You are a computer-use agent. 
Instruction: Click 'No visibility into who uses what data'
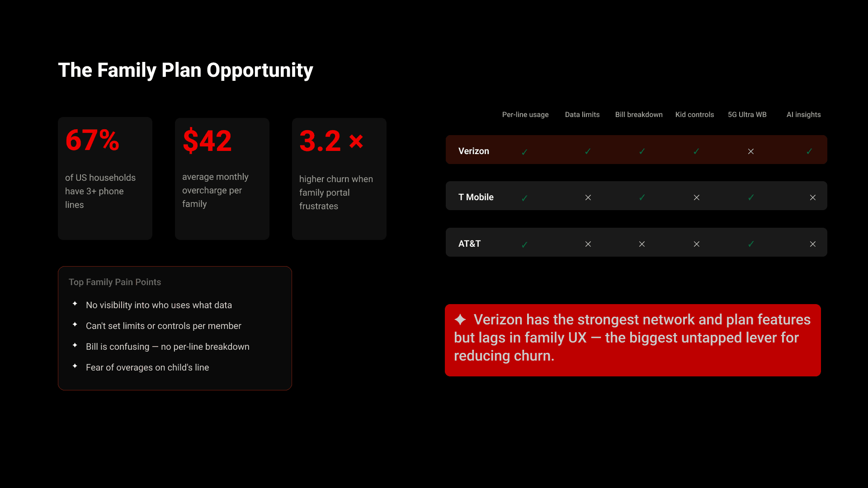[x=159, y=305]
